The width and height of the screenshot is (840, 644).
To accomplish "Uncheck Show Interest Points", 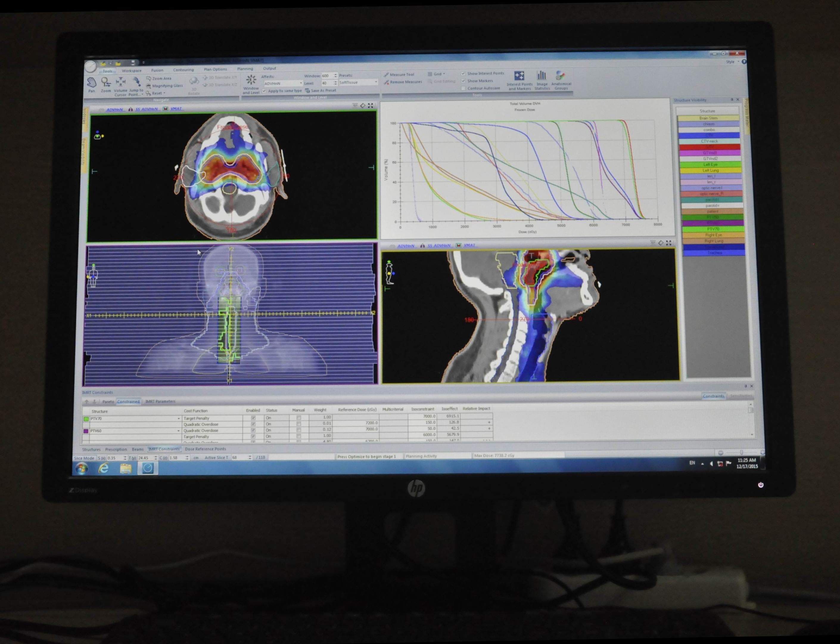I will [463, 73].
